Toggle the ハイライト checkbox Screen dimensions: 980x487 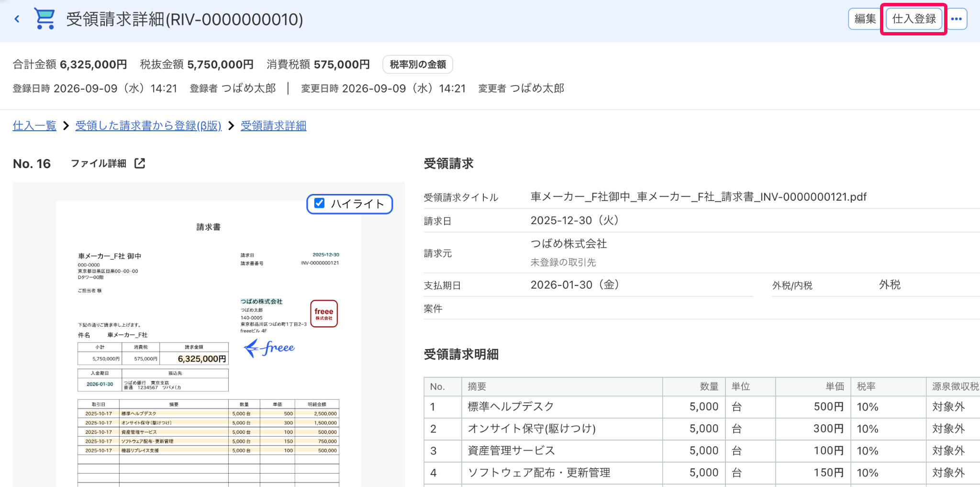click(x=320, y=204)
